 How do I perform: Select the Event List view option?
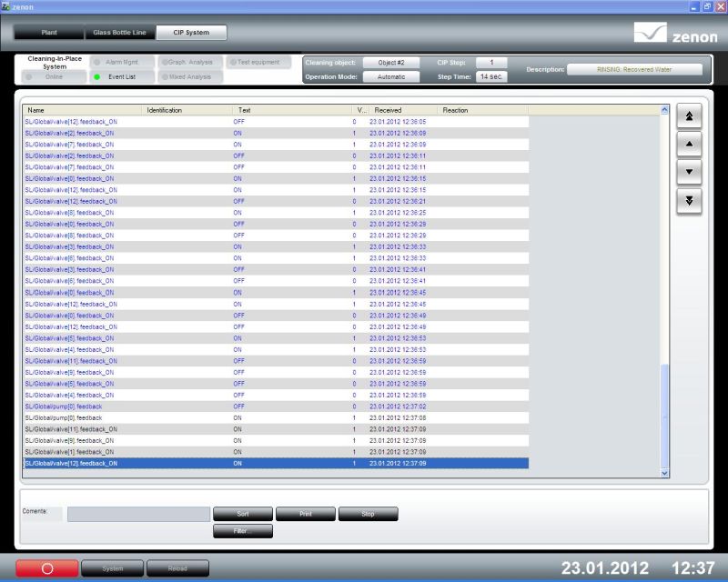(x=123, y=77)
